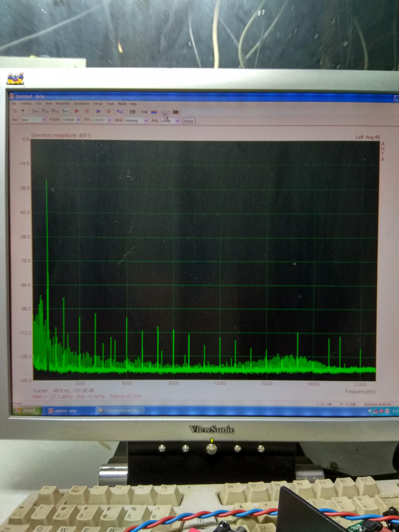Open the Avg averaging mode dropdown
This screenshot has width=399, height=532.
coord(170,121)
